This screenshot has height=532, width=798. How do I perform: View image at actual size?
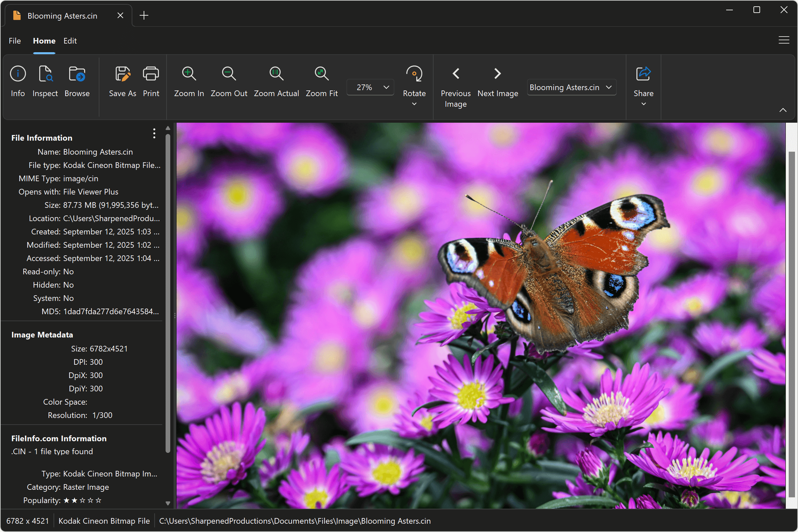coord(276,81)
